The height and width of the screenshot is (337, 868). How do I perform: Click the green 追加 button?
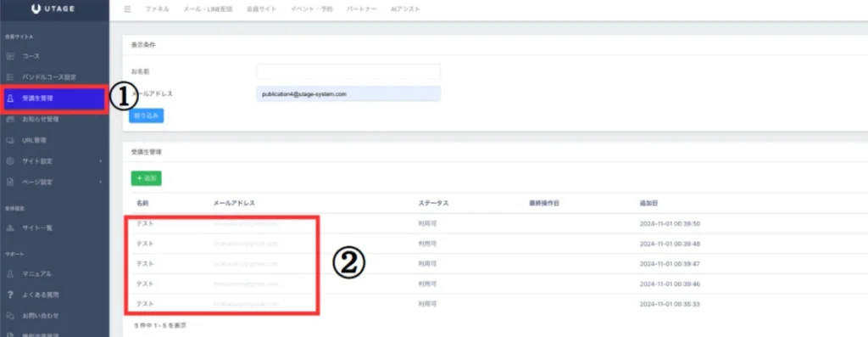[x=146, y=178]
